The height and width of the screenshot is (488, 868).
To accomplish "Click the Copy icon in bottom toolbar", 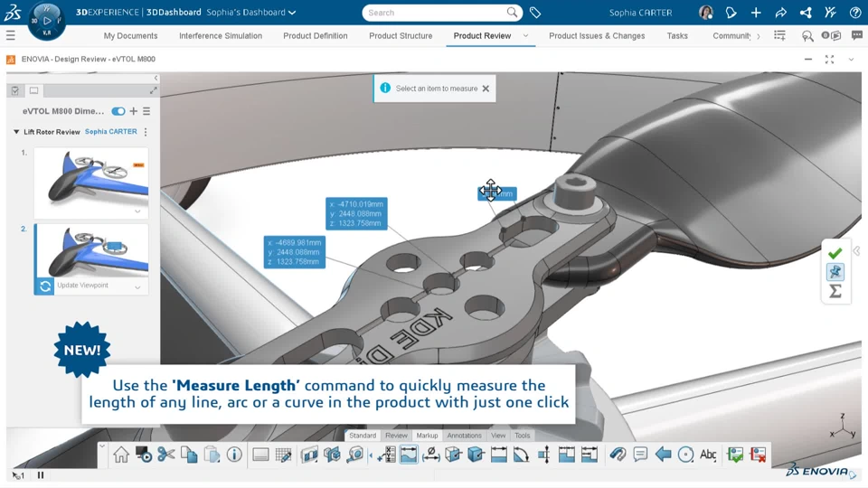I will [x=189, y=455].
